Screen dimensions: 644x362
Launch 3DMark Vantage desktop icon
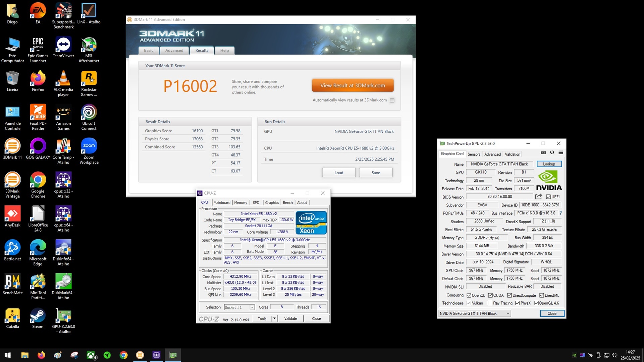tap(12, 185)
